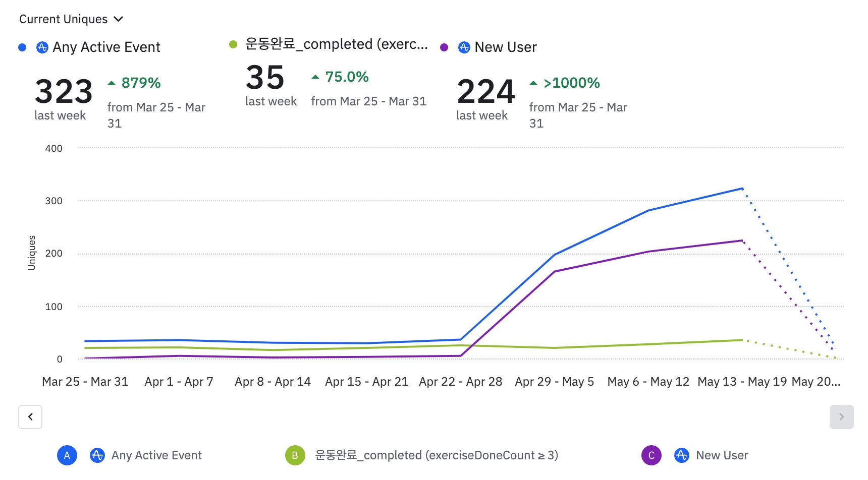Click the blue line peak at May 13 - May 19
This screenshot has height=480, width=868.
coord(742,189)
